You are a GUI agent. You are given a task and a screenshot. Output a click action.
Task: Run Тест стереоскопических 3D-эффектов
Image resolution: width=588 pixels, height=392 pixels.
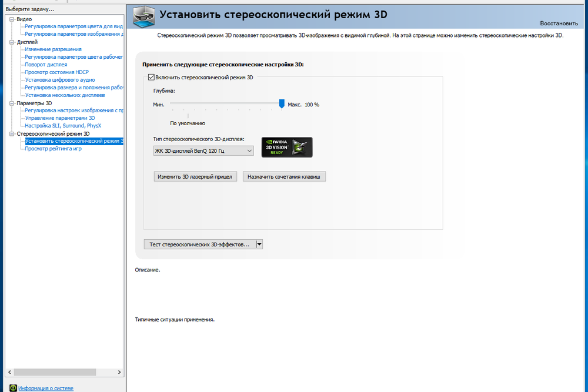point(199,244)
